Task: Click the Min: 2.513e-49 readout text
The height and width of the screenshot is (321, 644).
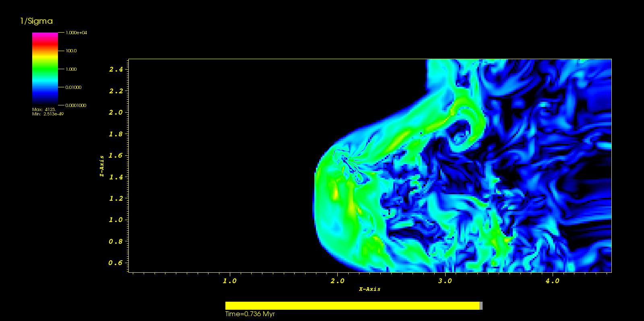Action: tap(48, 114)
